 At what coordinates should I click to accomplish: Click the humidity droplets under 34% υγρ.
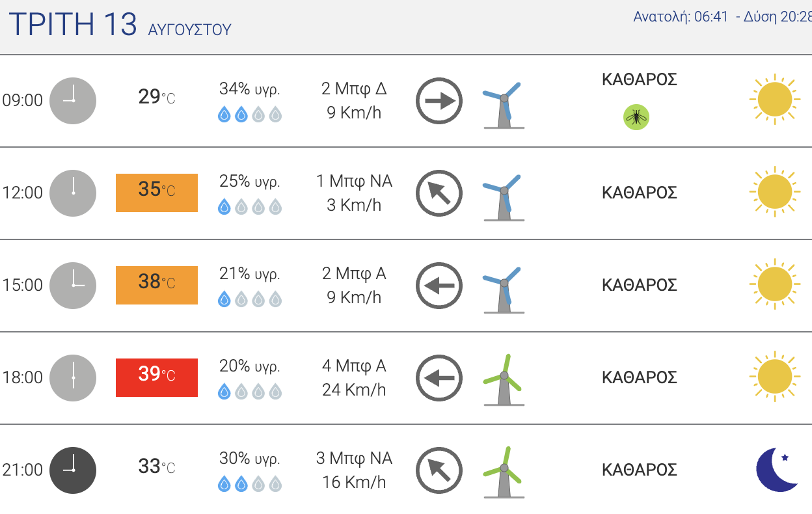pos(250,115)
